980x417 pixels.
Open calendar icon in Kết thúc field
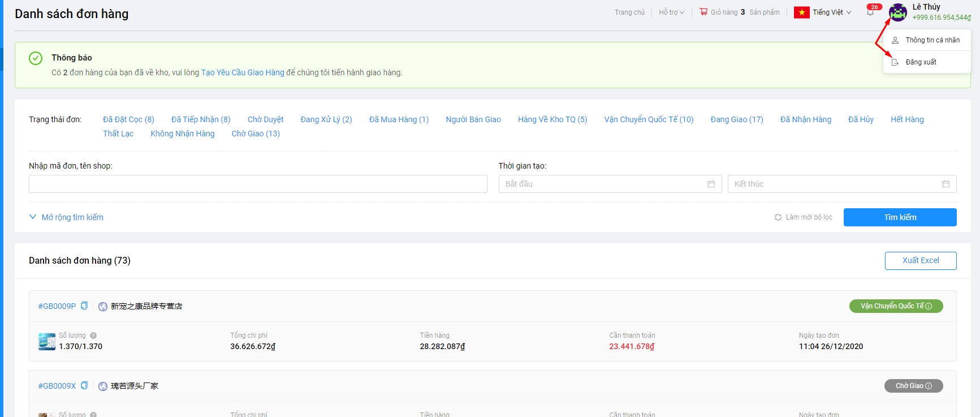click(x=946, y=184)
